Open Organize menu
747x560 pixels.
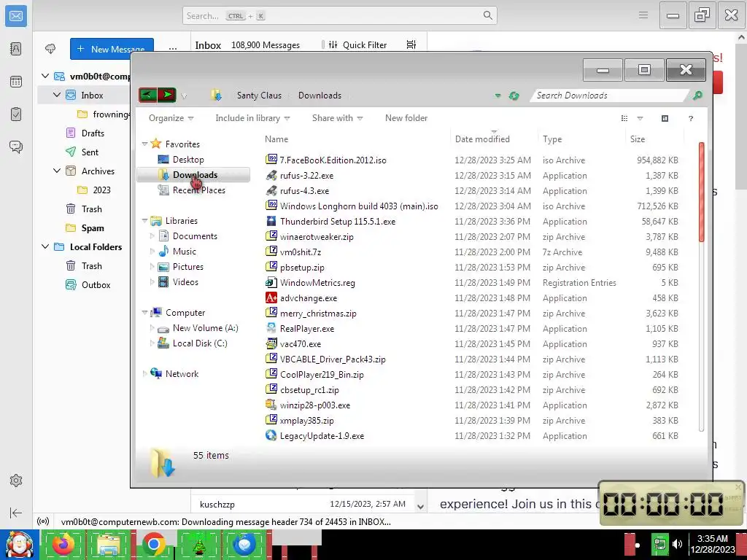point(171,118)
